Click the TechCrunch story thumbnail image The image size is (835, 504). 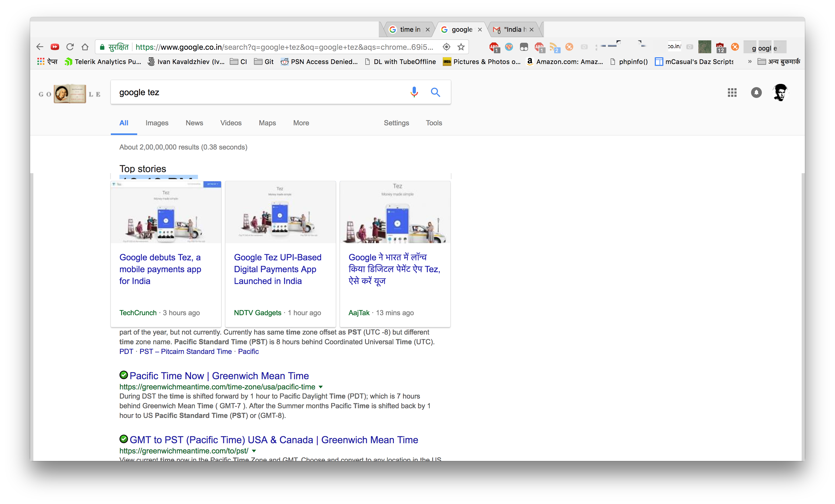point(166,212)
